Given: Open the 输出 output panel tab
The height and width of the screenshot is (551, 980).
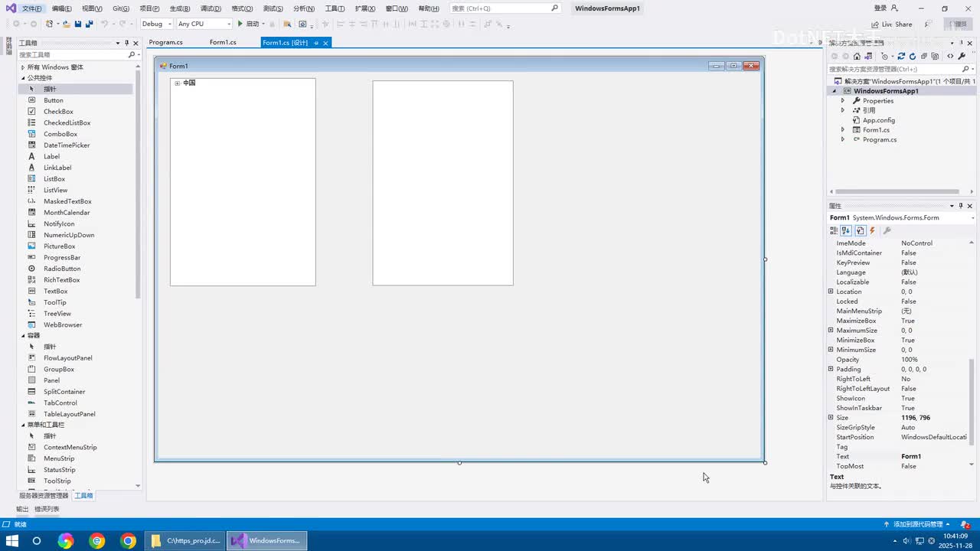Looking at the screenshot, I should 22,509.
